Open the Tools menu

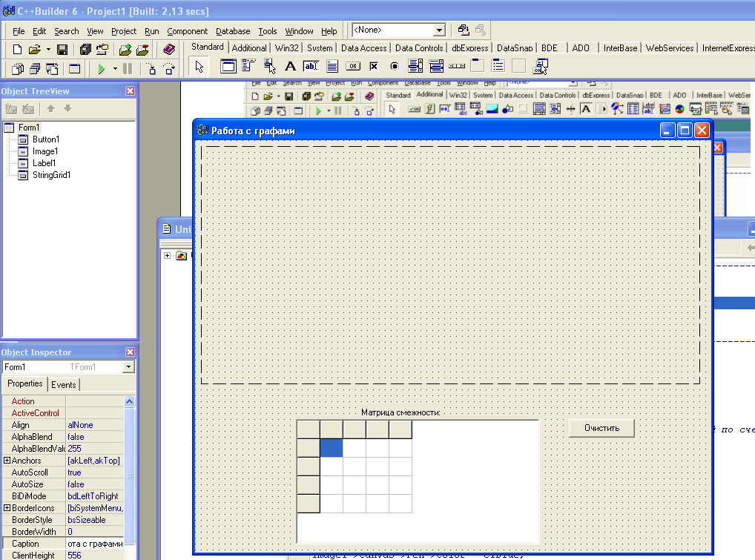pyautogui.click(x=268, y=31)
